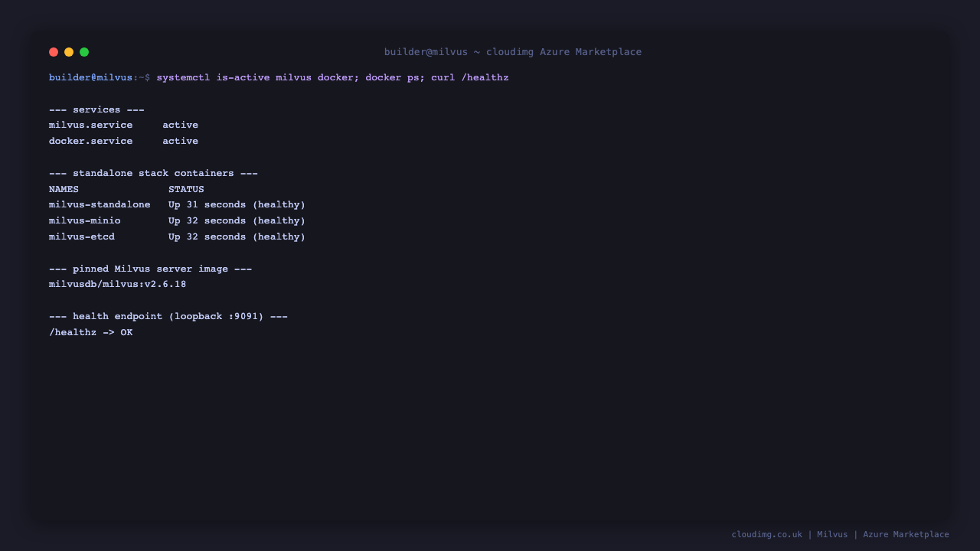Click the '--- pinned Milvus server image ---' heading
980x551 pixels.
(x=150, y=269)
